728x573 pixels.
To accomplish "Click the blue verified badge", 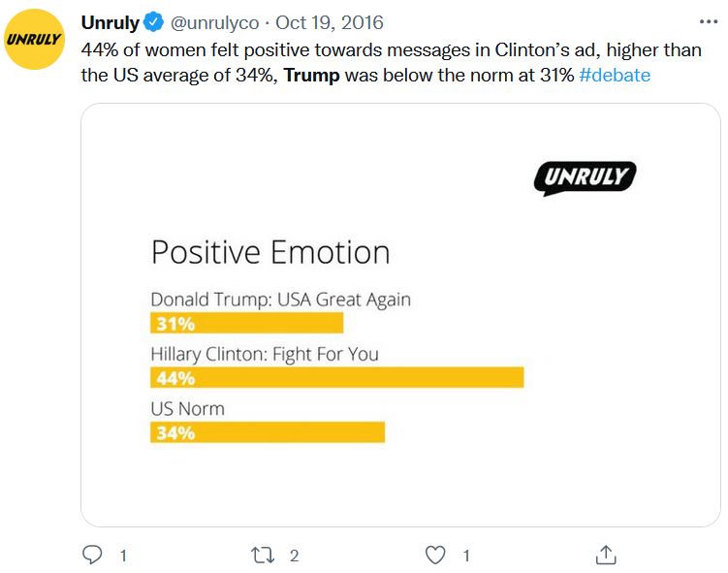I will pyautogui.click(x=154, y=22).
